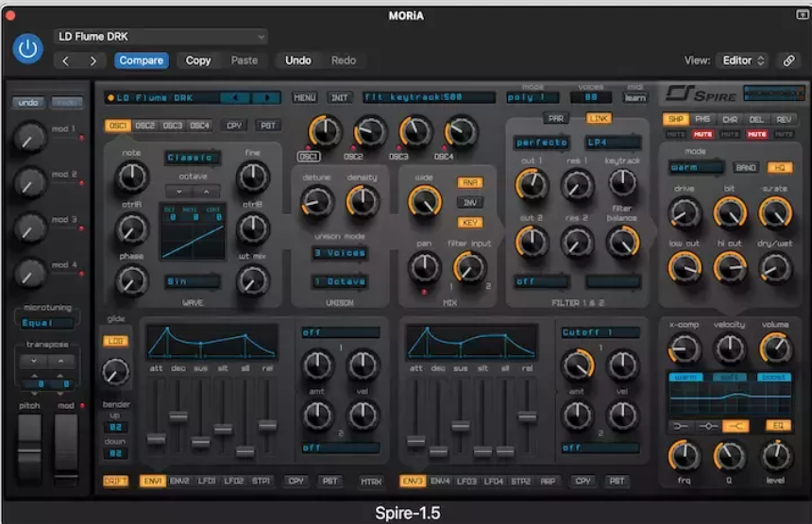Click the MTRX button
Screen dimensions: 812x524
point(371,481)
